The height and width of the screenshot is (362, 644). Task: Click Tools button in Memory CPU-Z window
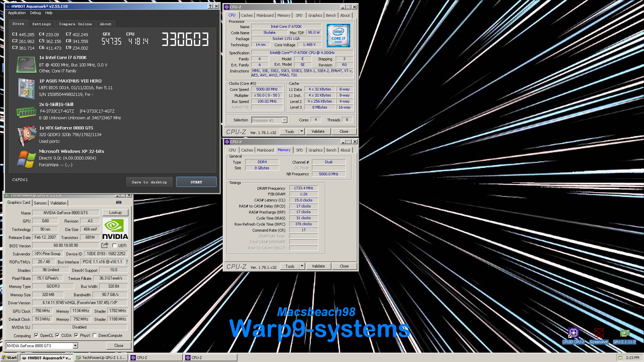[x=290, y=266]
